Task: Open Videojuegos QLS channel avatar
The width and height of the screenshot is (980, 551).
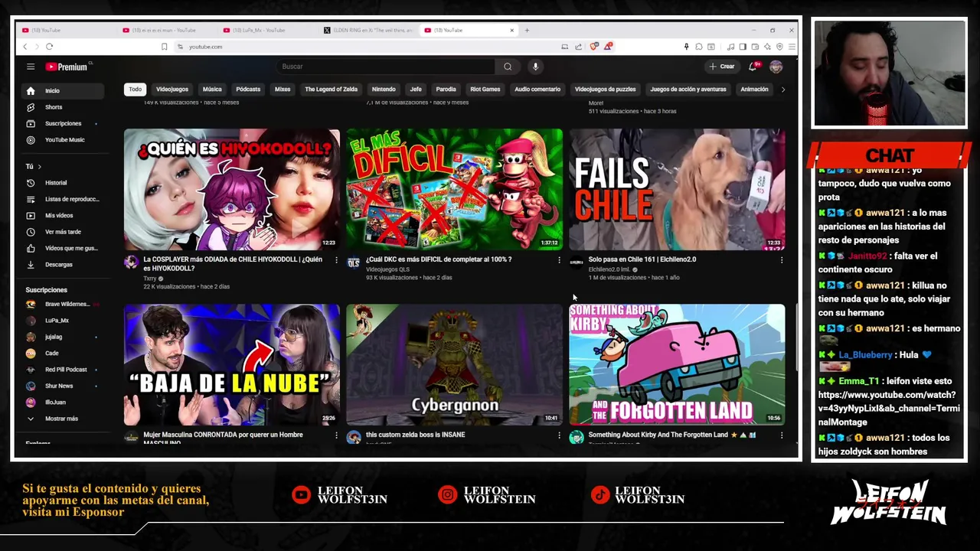Action: point(353,262)
